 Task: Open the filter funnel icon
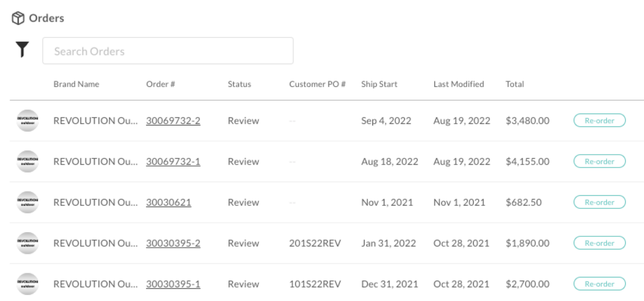[x=22, y=49]
